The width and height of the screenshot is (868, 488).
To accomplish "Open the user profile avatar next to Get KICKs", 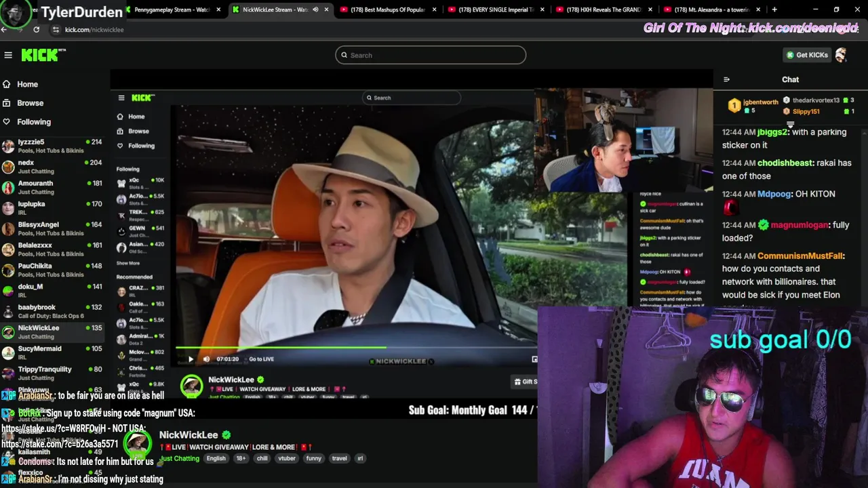I will (x=841, y=55).
